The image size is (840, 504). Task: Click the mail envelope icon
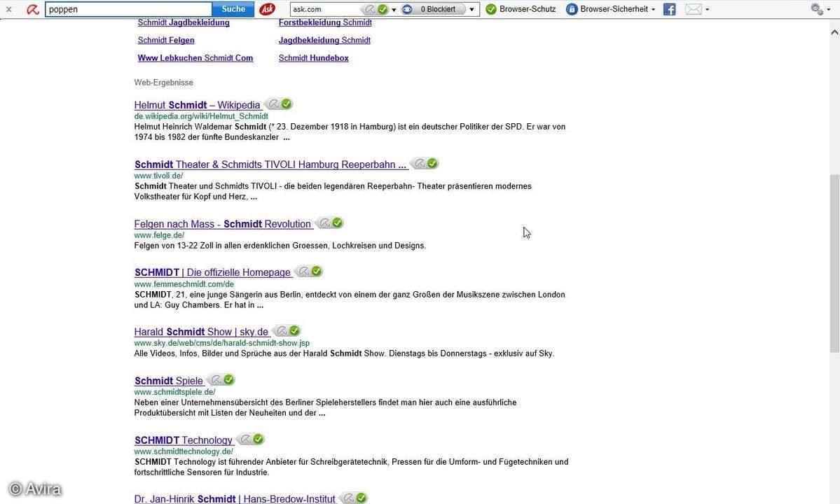point(693,9)
